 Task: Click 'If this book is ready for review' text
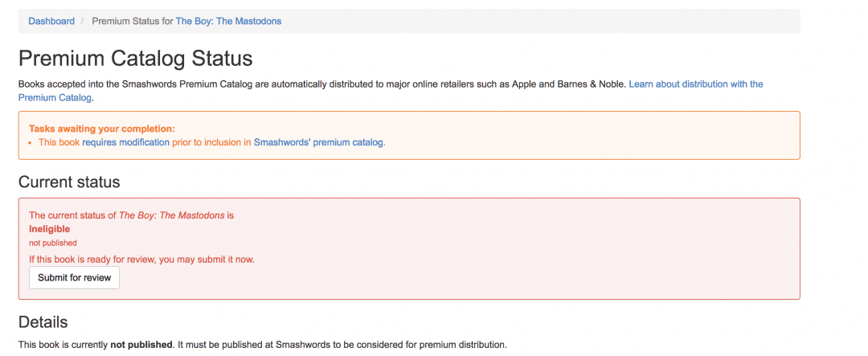(141, 259)
